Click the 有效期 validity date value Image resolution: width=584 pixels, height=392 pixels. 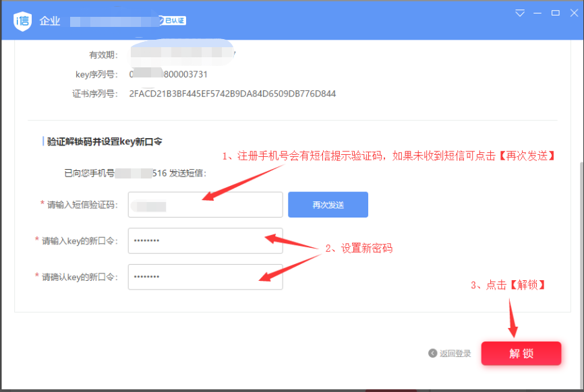click(182, 54)
